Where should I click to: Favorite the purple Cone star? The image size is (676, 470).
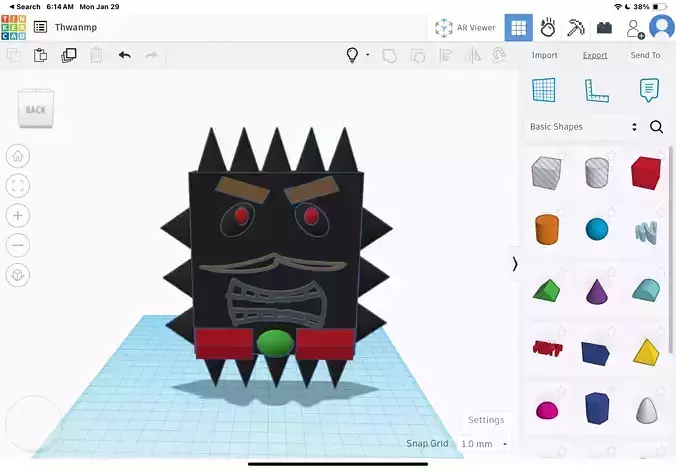[x=611, y=272]
